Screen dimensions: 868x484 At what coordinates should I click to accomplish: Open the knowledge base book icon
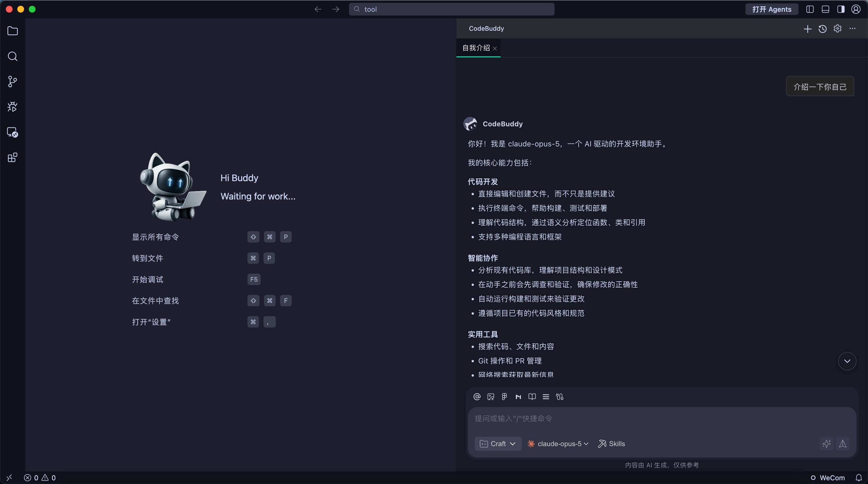click(532, 397)
